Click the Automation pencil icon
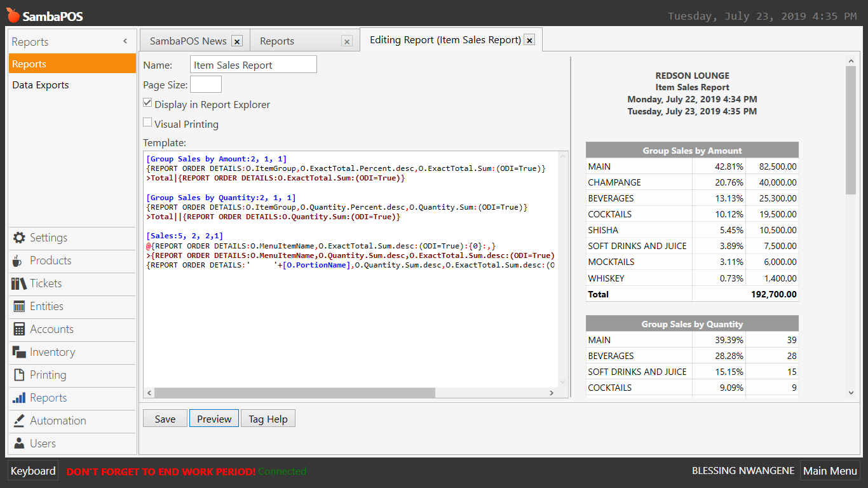Viewport: 868px width, 488px height. coord(19,421)
